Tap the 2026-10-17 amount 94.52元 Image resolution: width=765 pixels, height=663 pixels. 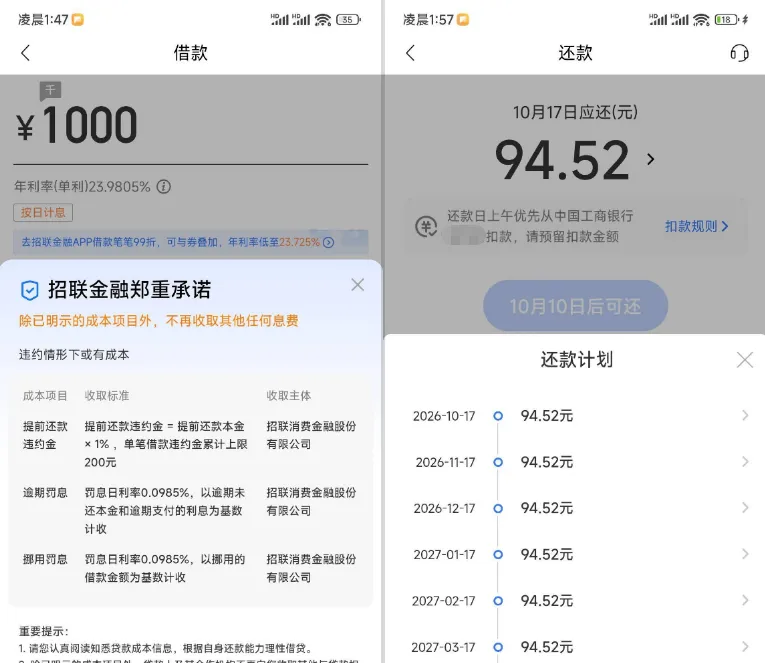(546, 416)
